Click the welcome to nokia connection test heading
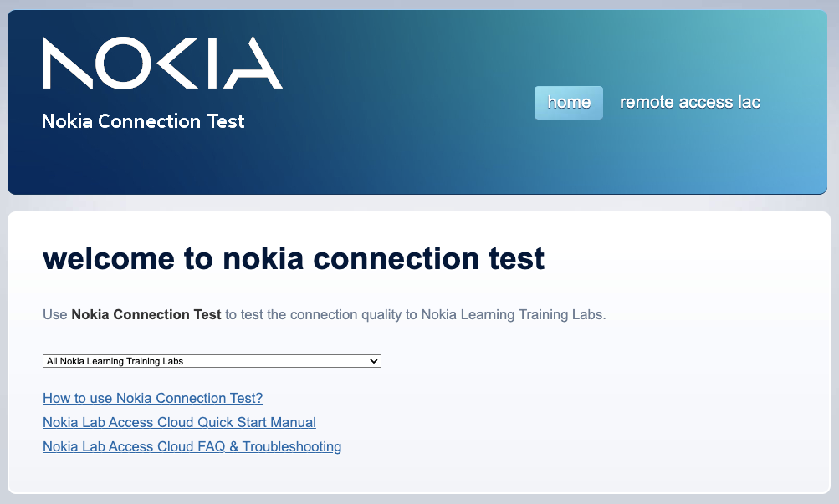The width and height of the screenshot is (839, 504). pos(294,258)
